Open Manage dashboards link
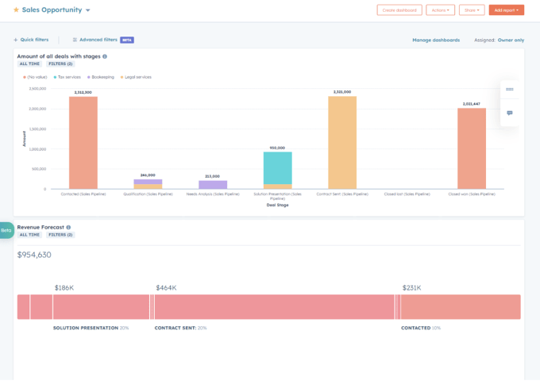Image resolution: width=540 pixels, height=392 pixels. pyautogui.click(x=436, y=40)
